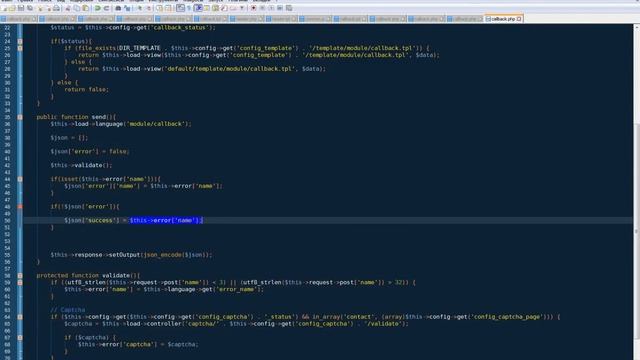
Task: Toggle Synchronize Horizontal Scrolling icon
Action: (x=168, y=8)
